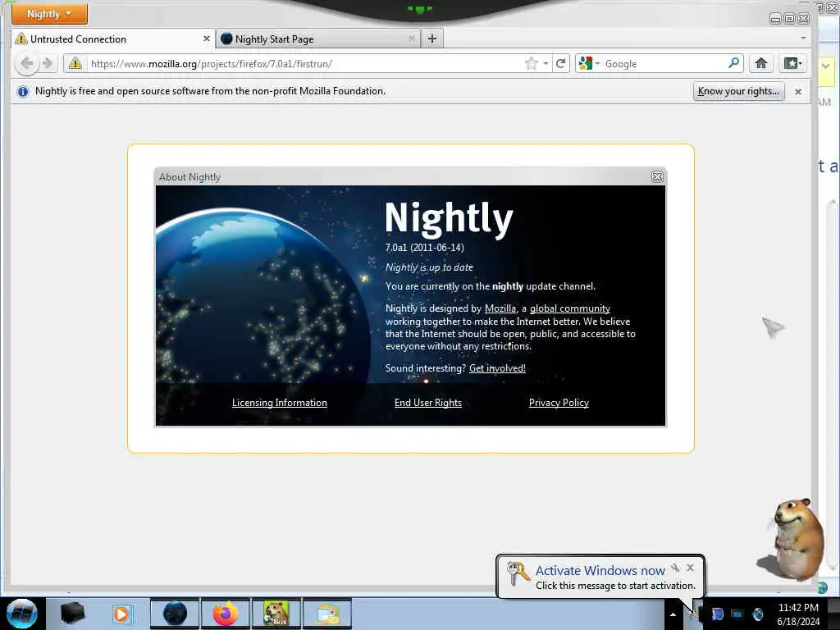
Task: Open the bookmarks menu button
Action: click(793, 64)
